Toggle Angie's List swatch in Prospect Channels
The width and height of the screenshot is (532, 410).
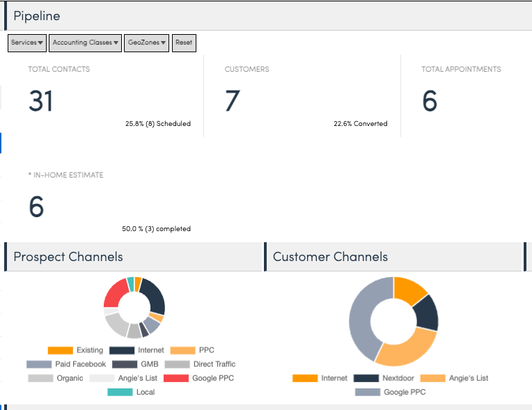[x=102, y=378]
